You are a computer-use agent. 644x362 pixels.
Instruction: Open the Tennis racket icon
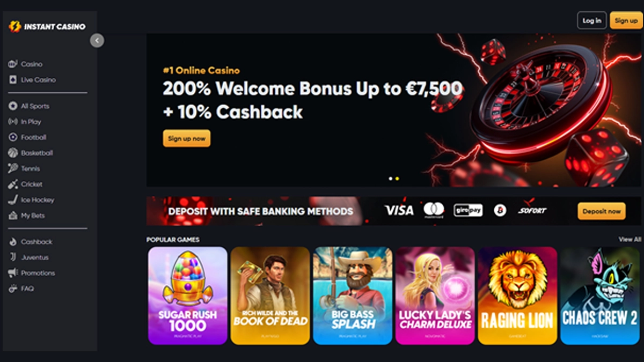point(13,168)
